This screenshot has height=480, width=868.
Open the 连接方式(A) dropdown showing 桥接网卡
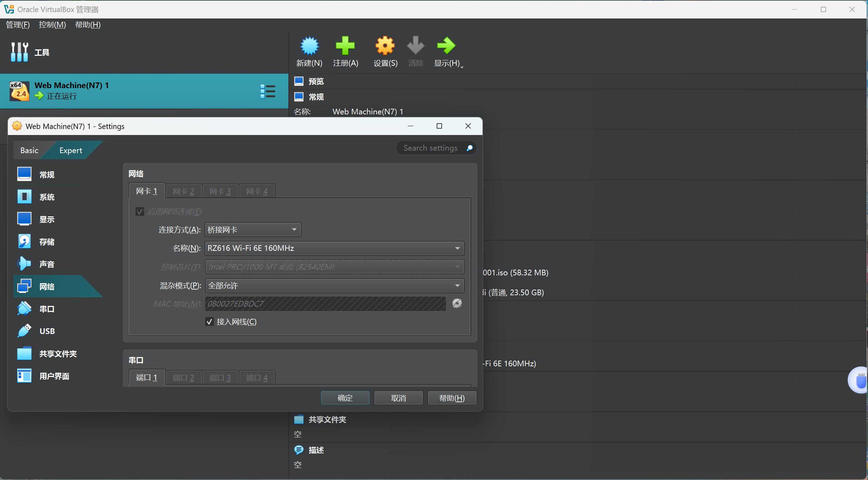tap(253, 230)
